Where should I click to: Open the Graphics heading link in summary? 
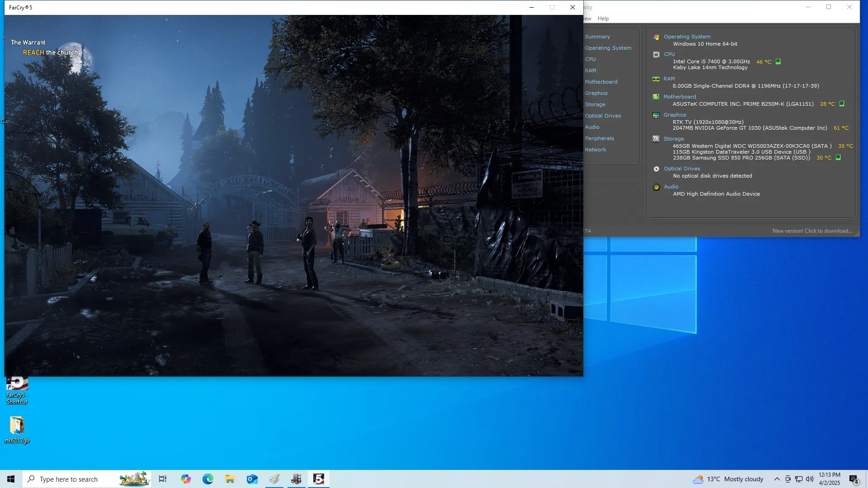click(675, 115)
